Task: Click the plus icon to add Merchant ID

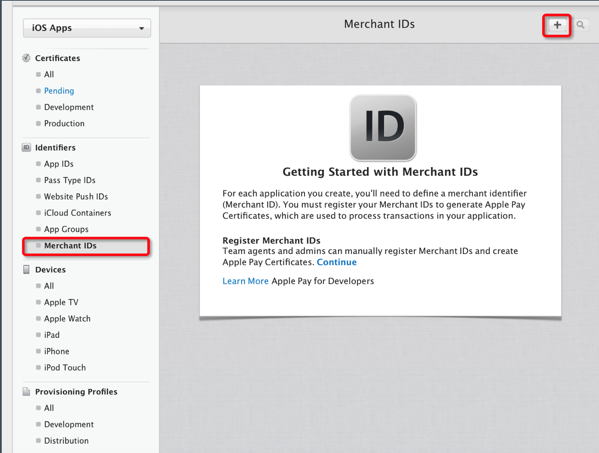Action: 557,25
